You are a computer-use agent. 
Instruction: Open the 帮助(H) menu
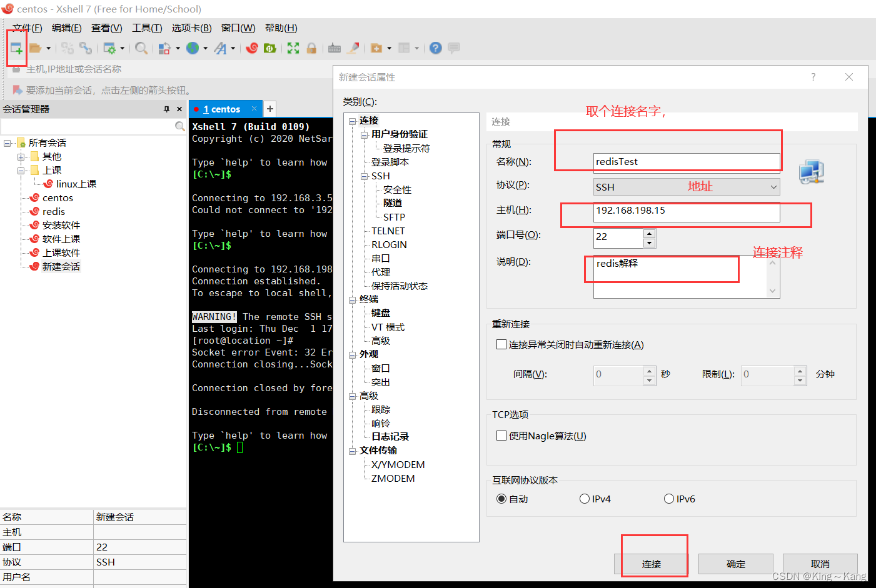point(281,28)
